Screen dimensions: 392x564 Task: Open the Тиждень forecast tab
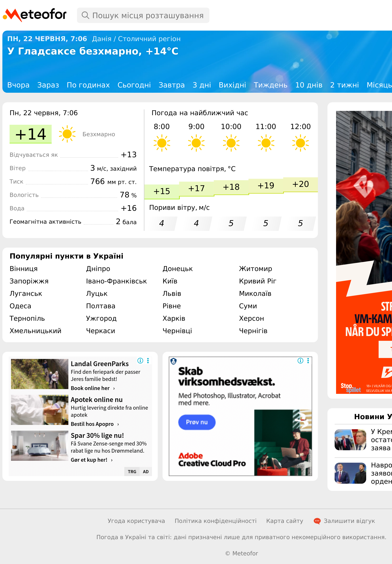click(x=270, y=85)
